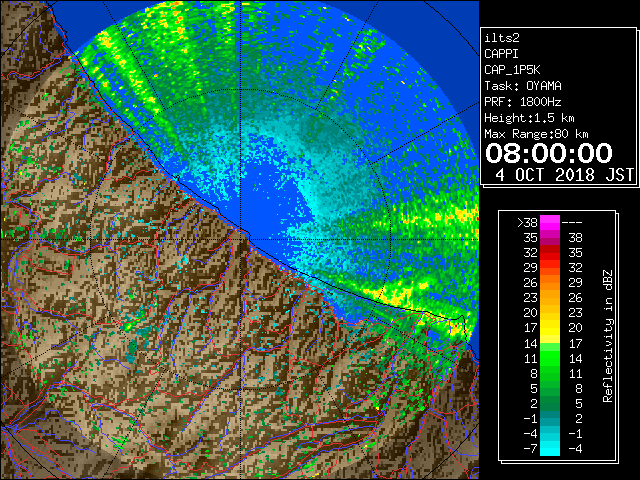Click the 08:00:00 timestamp
Screen dimensions: 640x480
[x=549, y=153]
